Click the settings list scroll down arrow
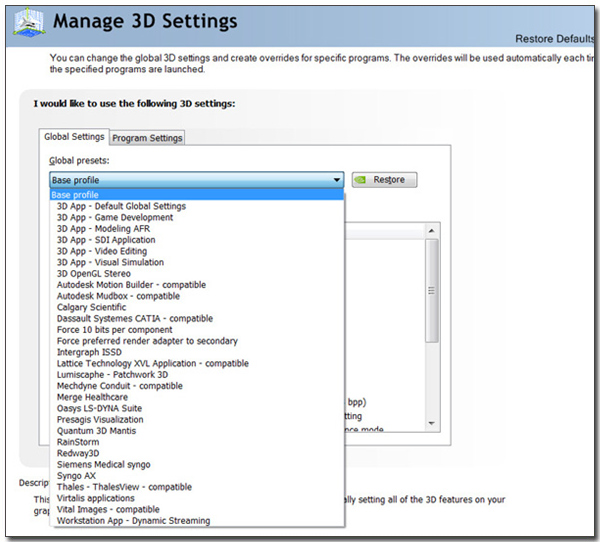This screenshot has height=542, width=600. coord(432,423)
